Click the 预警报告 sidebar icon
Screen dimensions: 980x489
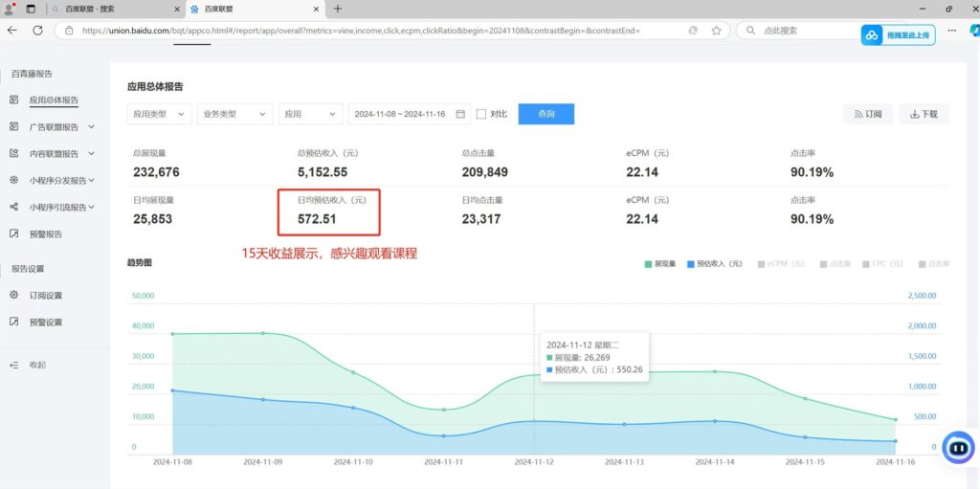(x=13, y=233)
